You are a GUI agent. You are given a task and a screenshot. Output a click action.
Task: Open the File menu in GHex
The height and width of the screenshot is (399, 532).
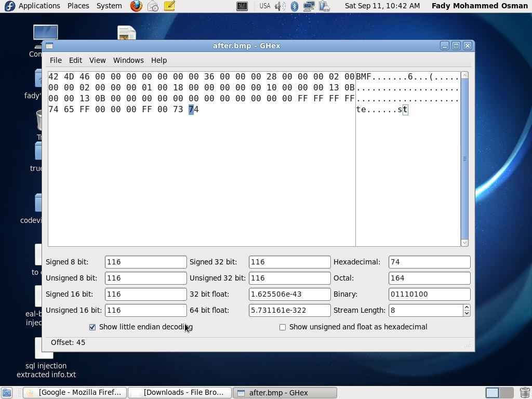point(56,60)
